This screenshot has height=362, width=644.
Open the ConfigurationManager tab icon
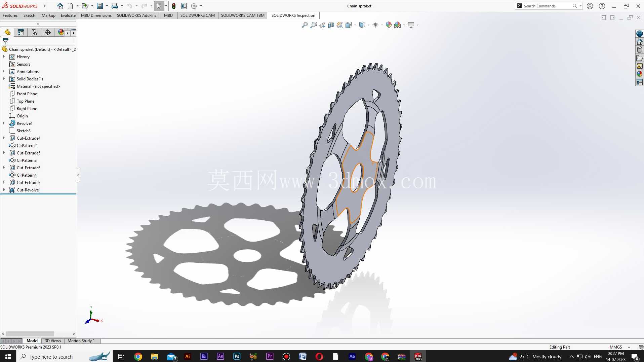point(34,32)
